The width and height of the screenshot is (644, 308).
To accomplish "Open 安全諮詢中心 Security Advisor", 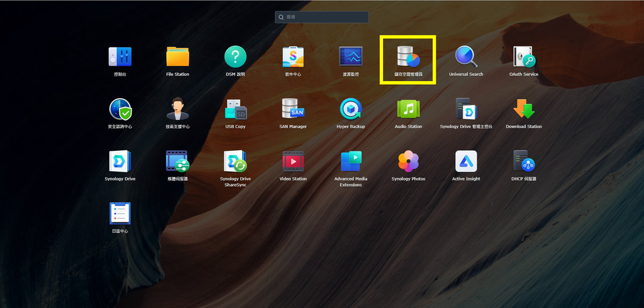I will [x=120, y=109].
